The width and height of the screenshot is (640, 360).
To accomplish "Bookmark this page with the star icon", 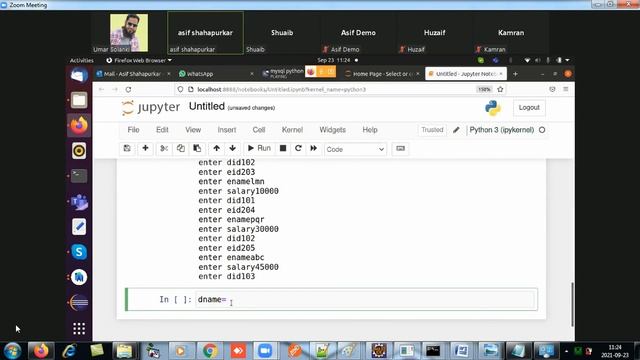I will 500,89.
